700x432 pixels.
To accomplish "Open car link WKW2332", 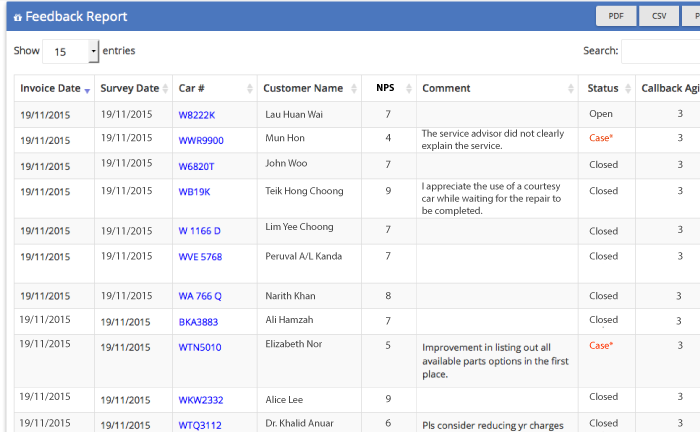I will [x=201, y=400].
